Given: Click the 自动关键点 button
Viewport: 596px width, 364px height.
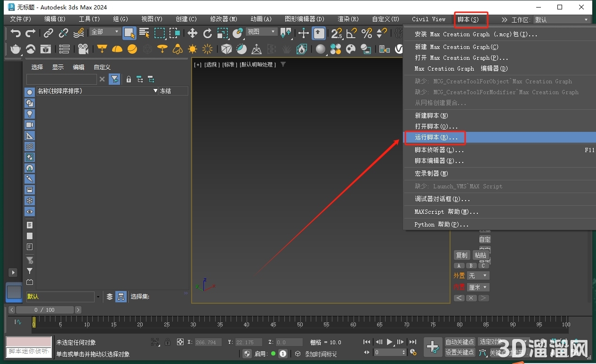Looking at the screenshot, I should (460, 342).
